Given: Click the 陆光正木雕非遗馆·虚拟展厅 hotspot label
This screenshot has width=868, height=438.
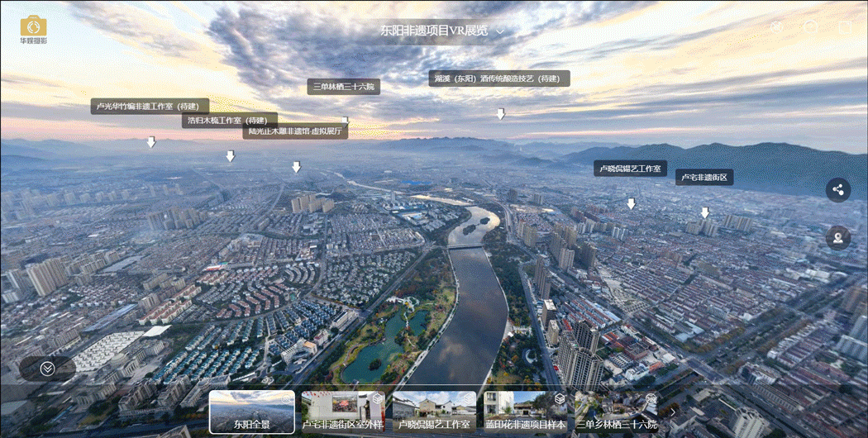Looking at the screenshot, I should pos(295,131).
